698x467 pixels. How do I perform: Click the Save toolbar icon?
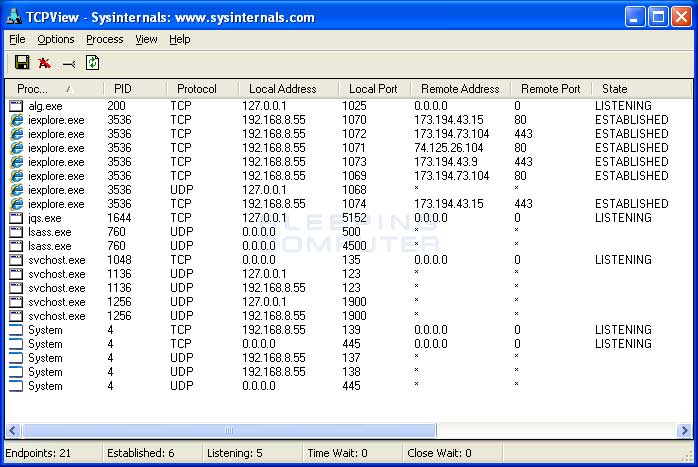tap(22, 62)
